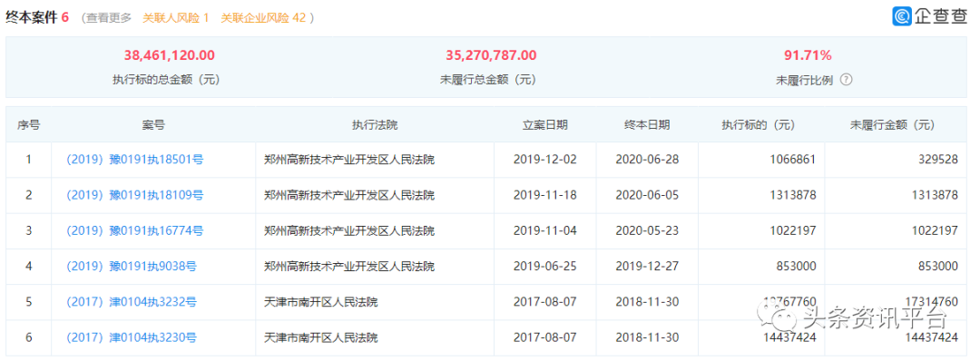Open case (2019) 豫0191执18501号
The image size is (980, 361).
click(x=134, y=160)
